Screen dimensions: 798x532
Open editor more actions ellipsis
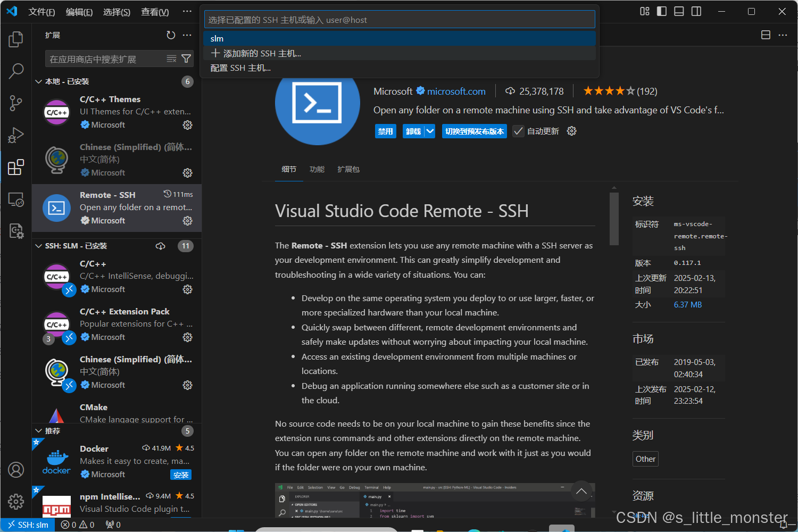[x=783, y=35]
